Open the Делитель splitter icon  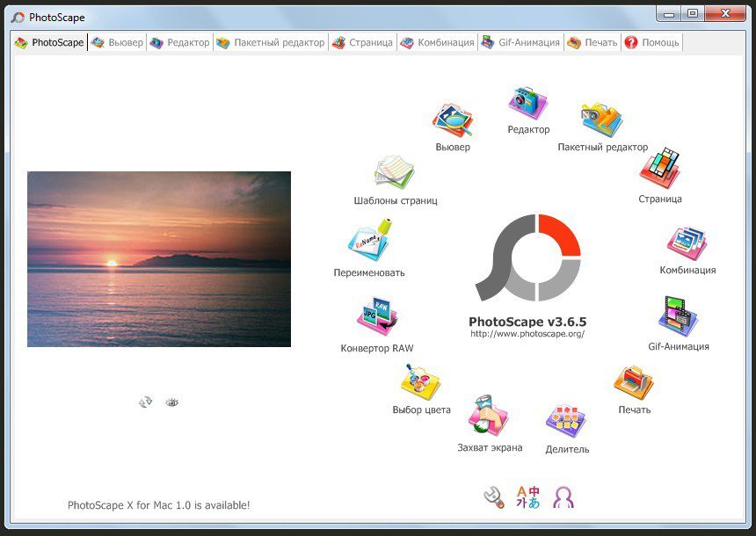[566, 422]
